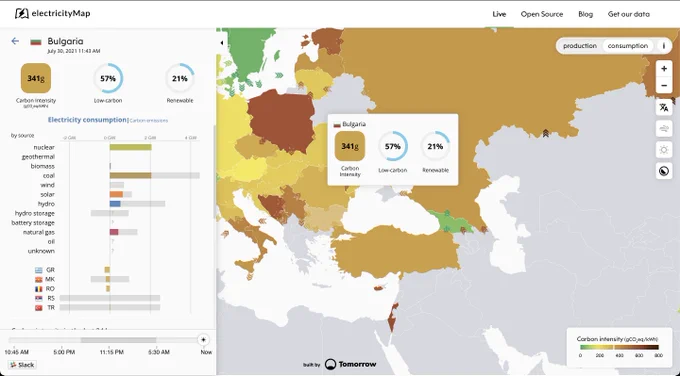Open the Slack button

tap(23, 365)
